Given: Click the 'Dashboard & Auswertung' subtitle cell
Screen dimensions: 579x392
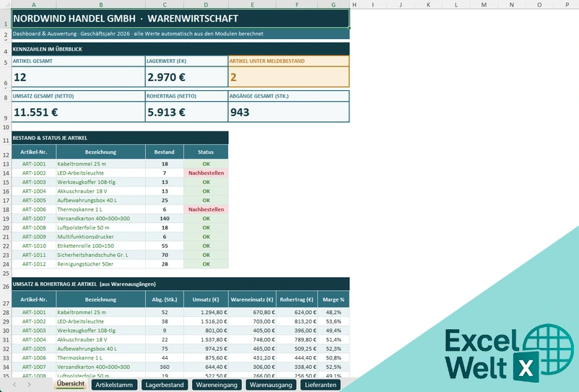Looking at the screenshot, I should [x=180, y=34].
